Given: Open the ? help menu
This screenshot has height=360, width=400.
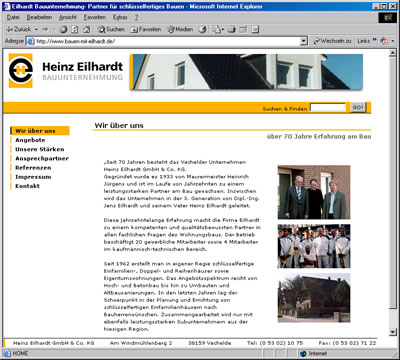Looking at the screenshot, I should pos(136,17).
